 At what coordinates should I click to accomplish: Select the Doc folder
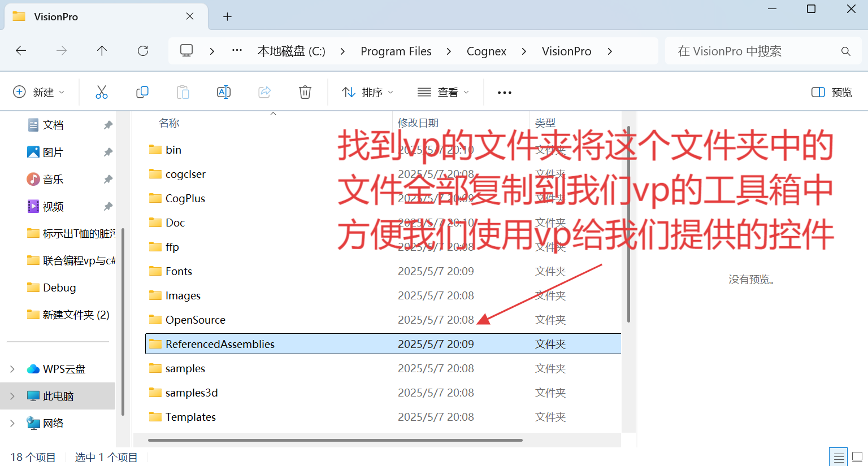pos(175,223)
